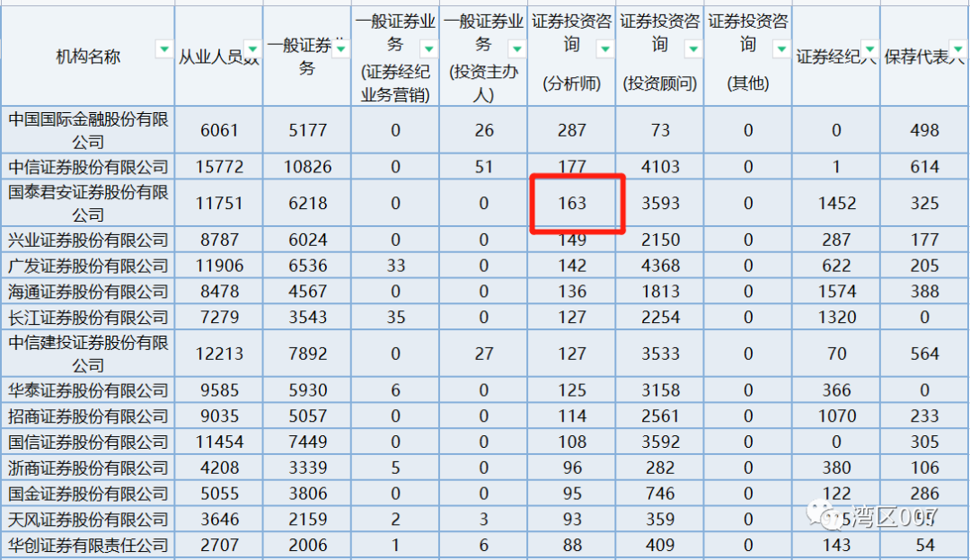Select the 华创证券有限责任公司 cell
The image size is (970, 560).
[x=88, y=545]
